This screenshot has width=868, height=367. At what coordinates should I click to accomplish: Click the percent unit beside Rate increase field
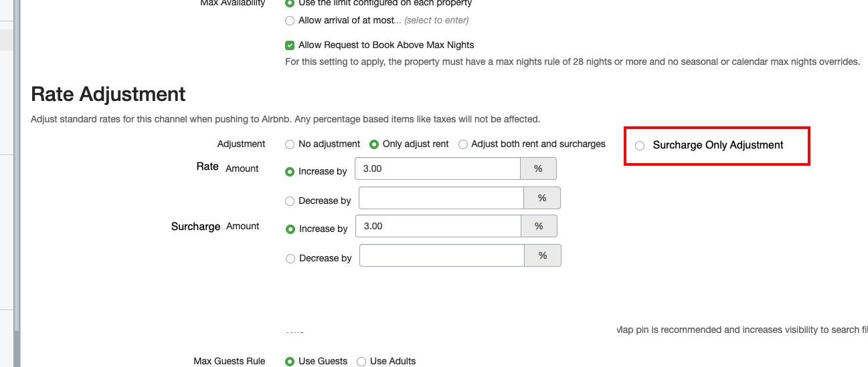[538, 169]
